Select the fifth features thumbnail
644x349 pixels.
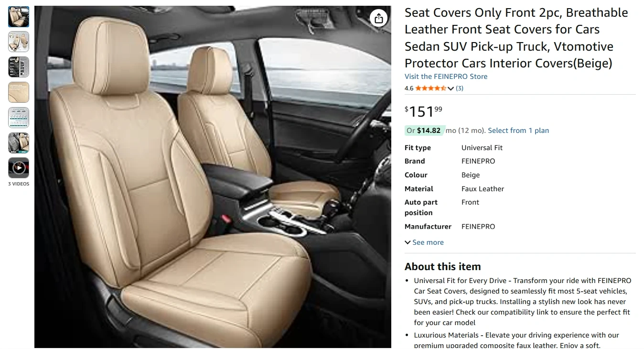click(19, 118)
